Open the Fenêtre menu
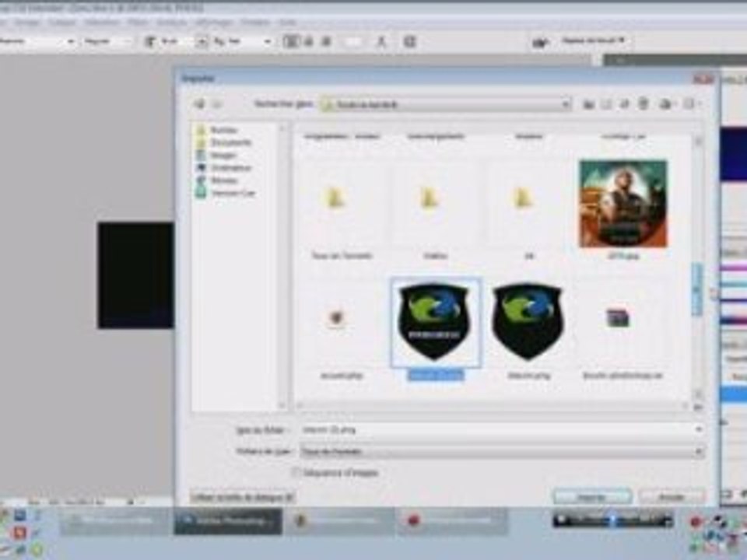747x560 pixels. click(255, 22)
